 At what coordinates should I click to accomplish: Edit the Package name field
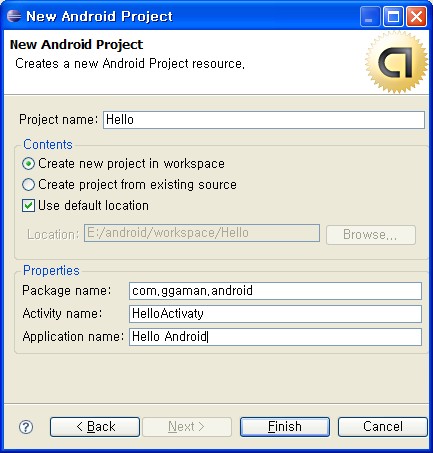pyautogui.click(x=275, y=291)
